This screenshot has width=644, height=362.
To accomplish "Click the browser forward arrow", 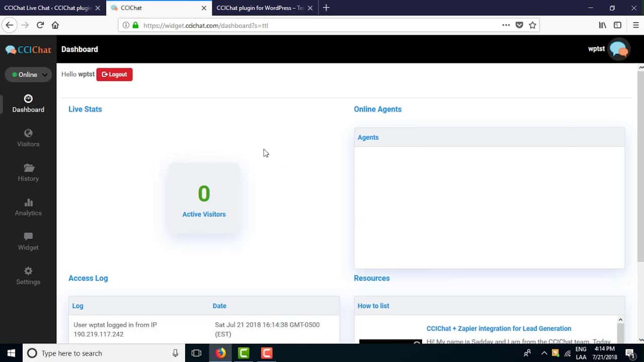I will click(x=25, y=25).
